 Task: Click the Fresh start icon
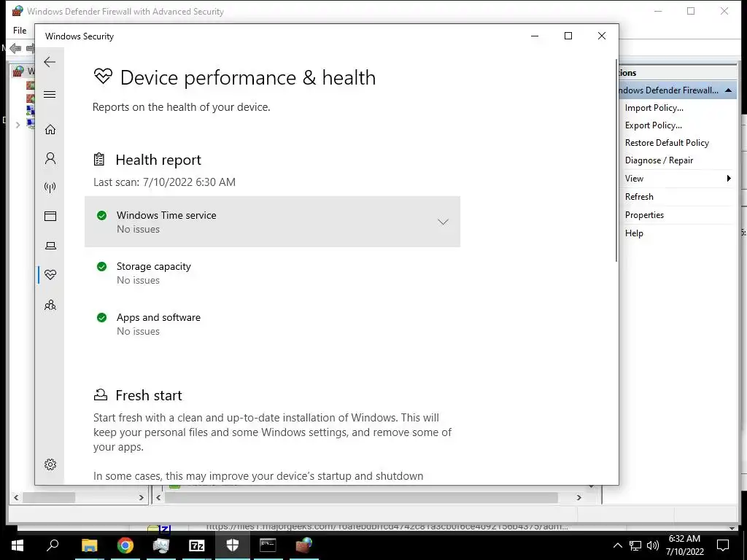pos(100,394)
